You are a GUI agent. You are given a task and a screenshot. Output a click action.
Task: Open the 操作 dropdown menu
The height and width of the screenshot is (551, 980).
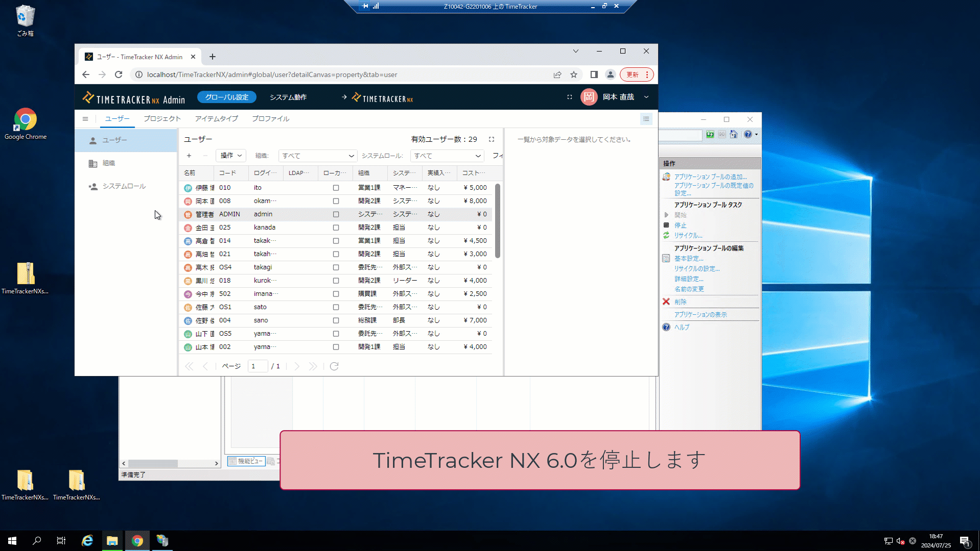coord(231,156)
